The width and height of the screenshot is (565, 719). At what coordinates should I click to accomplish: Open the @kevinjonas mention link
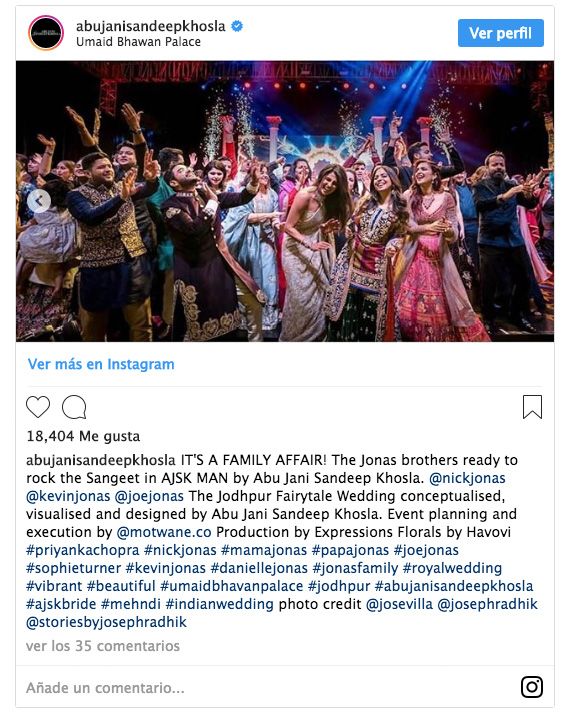[x=68, y=496]
